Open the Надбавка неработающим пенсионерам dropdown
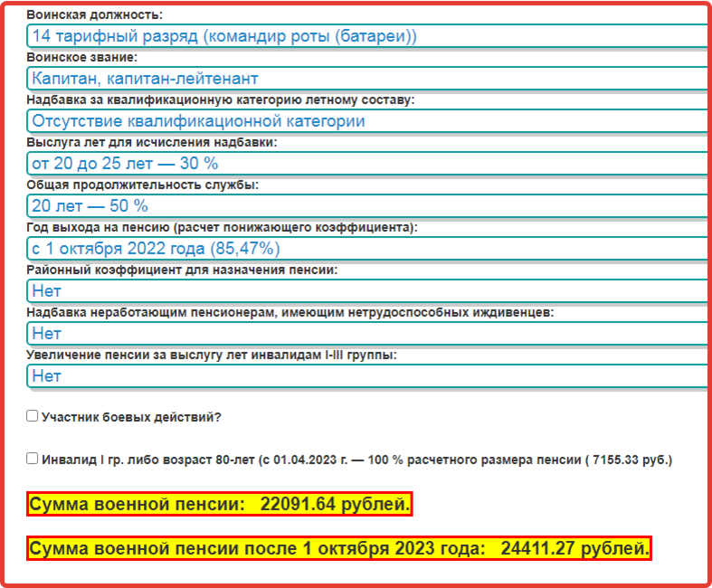712x588 pixels. pos(367,333)
